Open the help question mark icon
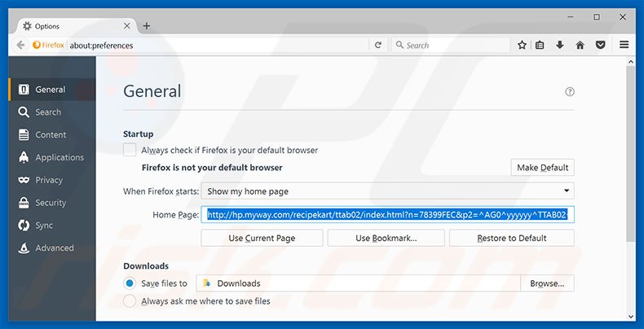The width and height of the screenshot is (644, 329). point(570,92)
